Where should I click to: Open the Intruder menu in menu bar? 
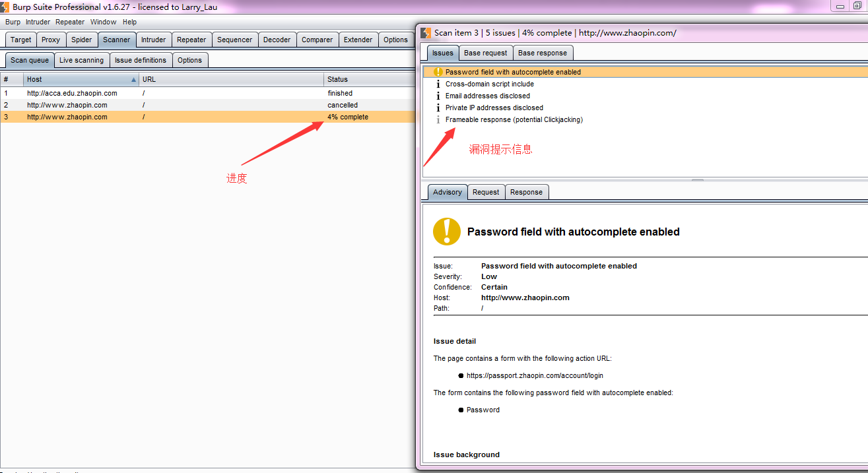pos(38,22)
